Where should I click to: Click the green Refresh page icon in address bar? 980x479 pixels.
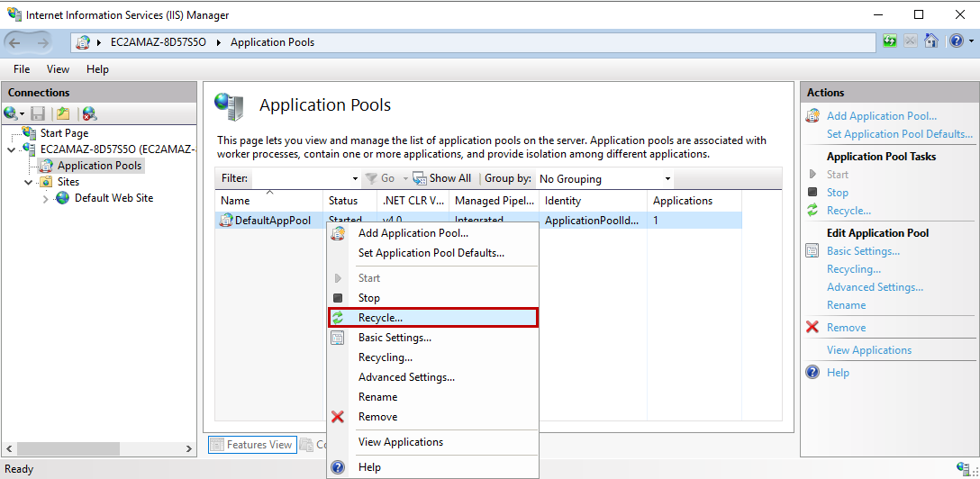click(x=890, y=41)
